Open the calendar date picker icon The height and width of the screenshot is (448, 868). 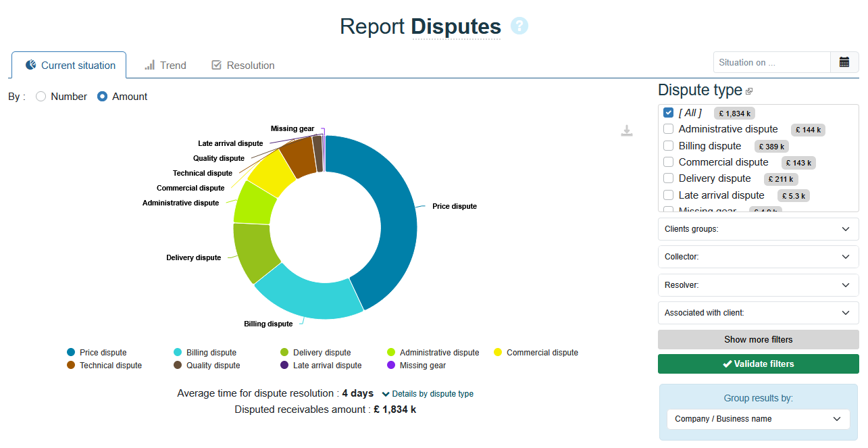point(844,62)
